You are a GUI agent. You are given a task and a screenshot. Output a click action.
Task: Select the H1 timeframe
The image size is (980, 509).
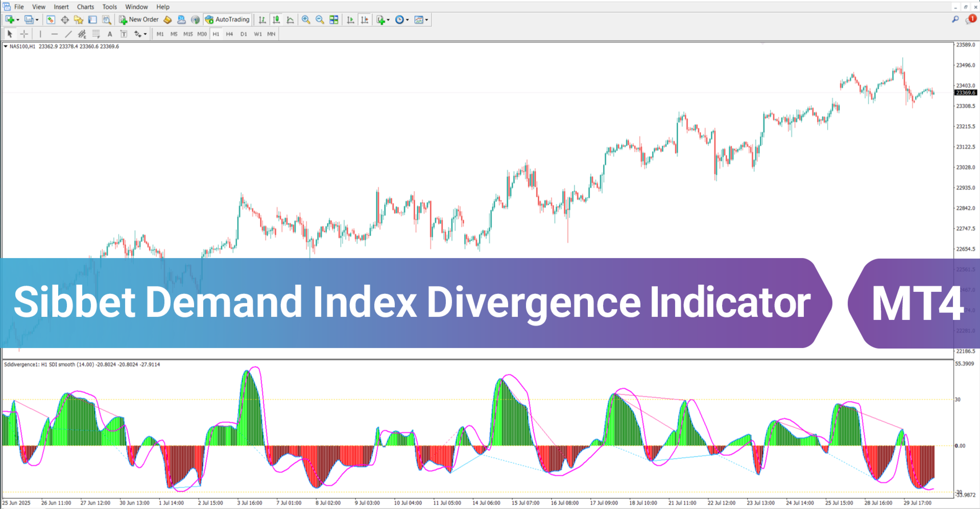point(216,34)
